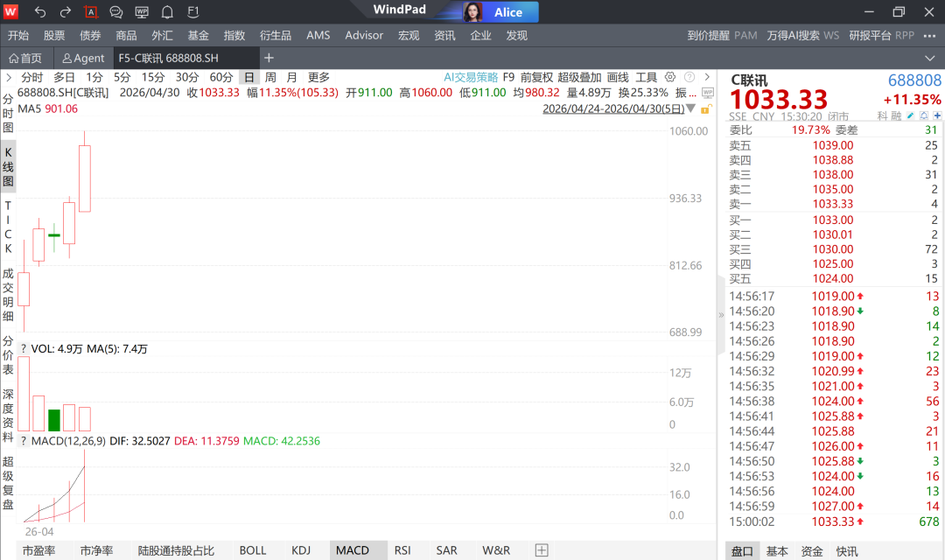Viewport: 945px width, 560px height.
Task: Open 债券 menu
Action: coord(90,36)
